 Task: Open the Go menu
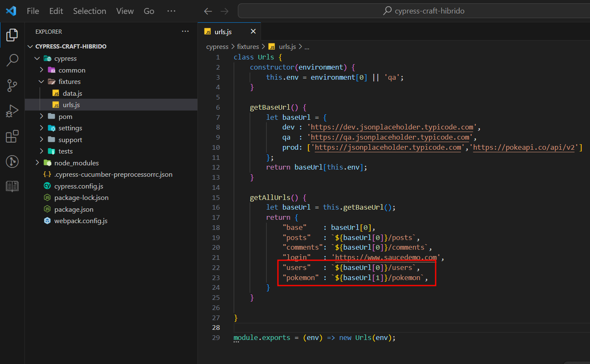[x=149, y=11]
